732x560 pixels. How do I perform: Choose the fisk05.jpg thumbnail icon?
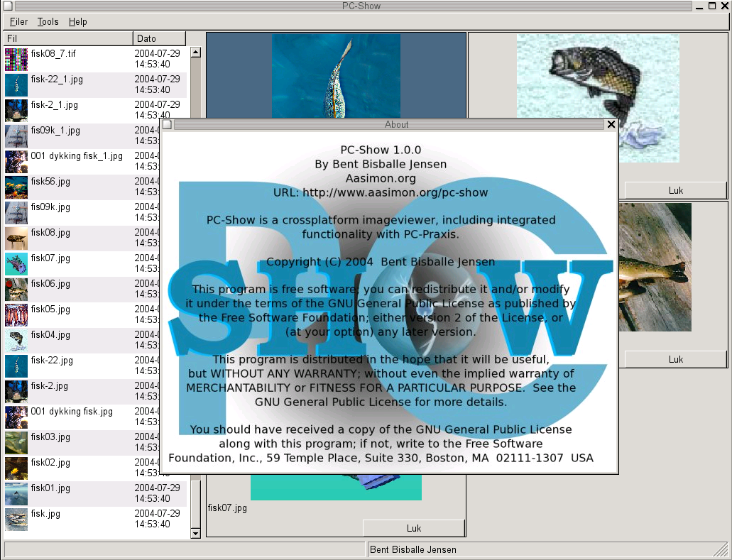(16, 315)
